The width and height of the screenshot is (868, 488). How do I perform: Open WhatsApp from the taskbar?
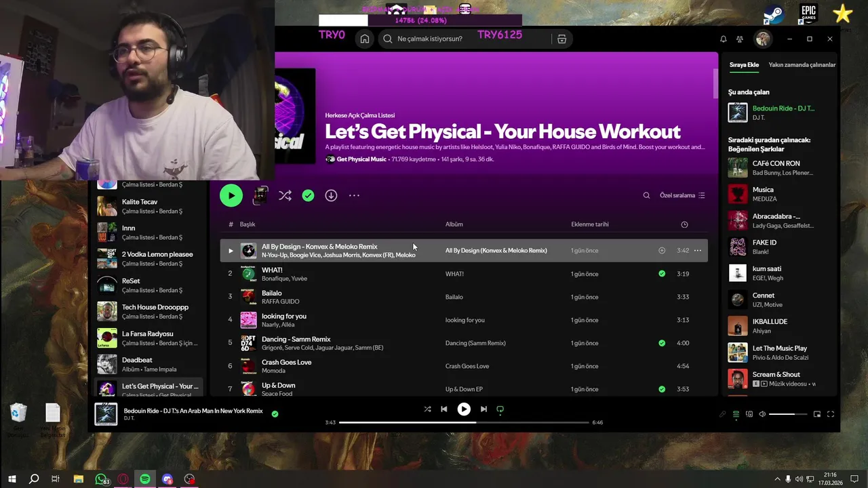click(x=101, y=479)
